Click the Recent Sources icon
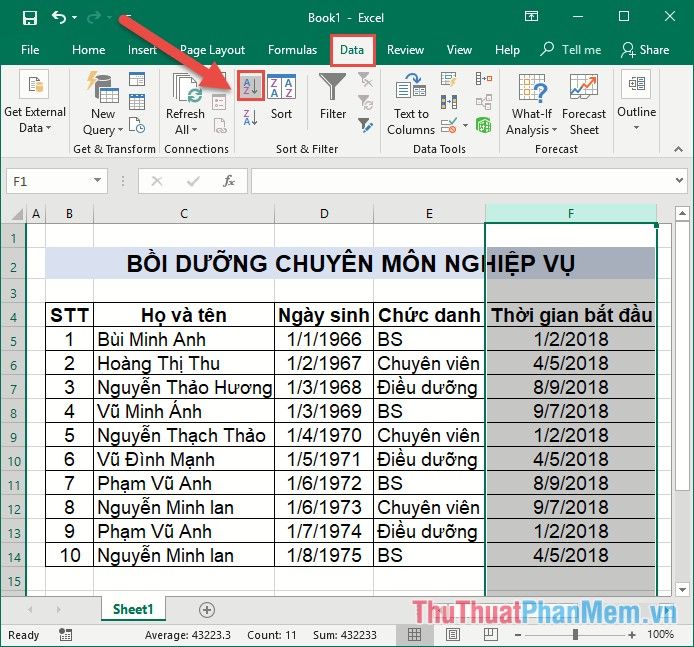This screenshot has width=694, height=647. pos(137,126)
